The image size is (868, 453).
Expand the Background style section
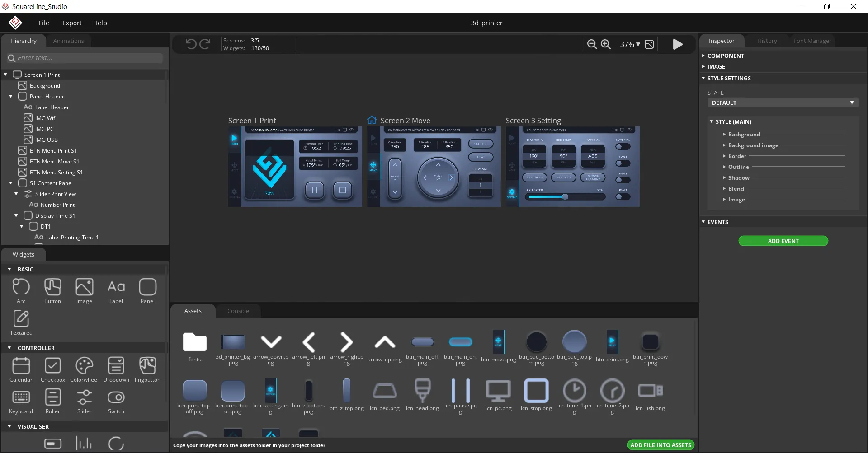pos(724,135)
